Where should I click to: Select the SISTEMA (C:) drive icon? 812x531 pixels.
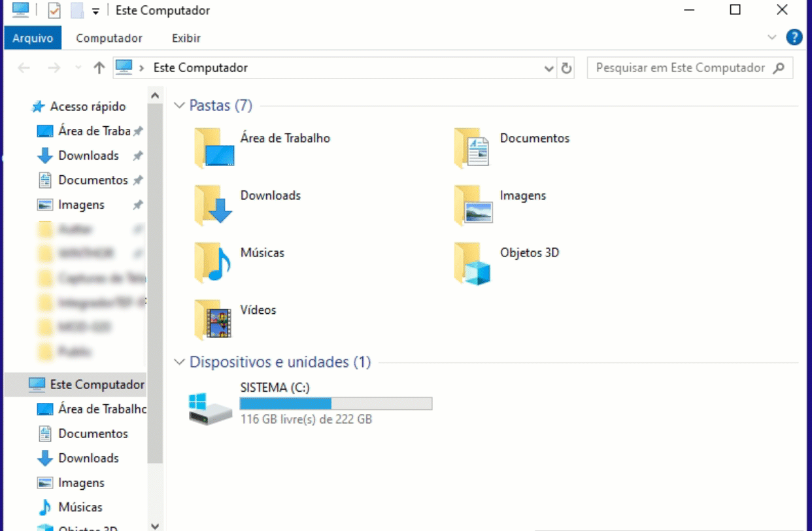(x=211, y=409)
